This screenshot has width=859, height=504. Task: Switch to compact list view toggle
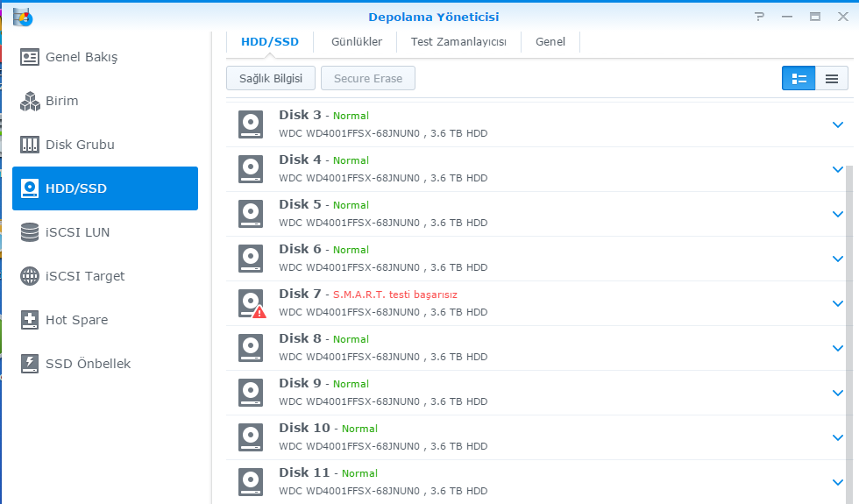pos(831,78)
